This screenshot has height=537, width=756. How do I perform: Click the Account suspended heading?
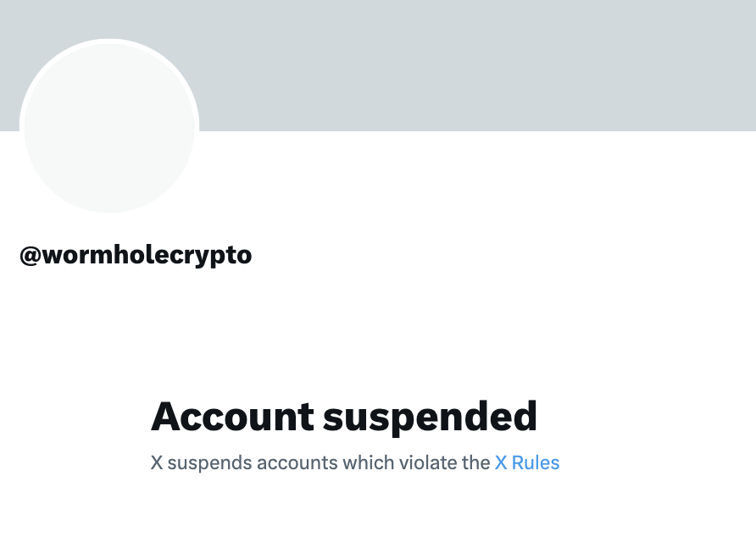(343, 417)
